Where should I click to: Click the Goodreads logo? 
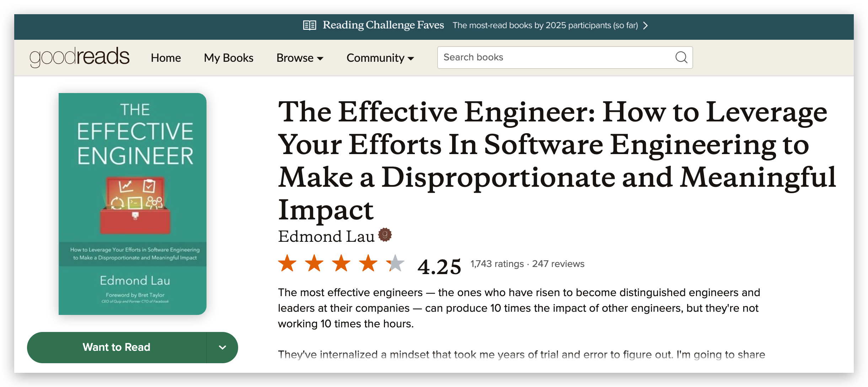point(80,57)
